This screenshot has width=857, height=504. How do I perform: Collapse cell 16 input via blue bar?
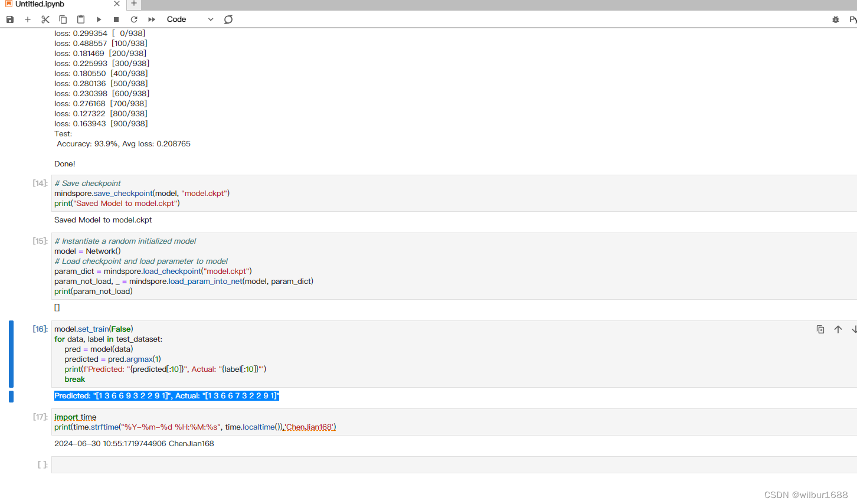coord(11,354)
